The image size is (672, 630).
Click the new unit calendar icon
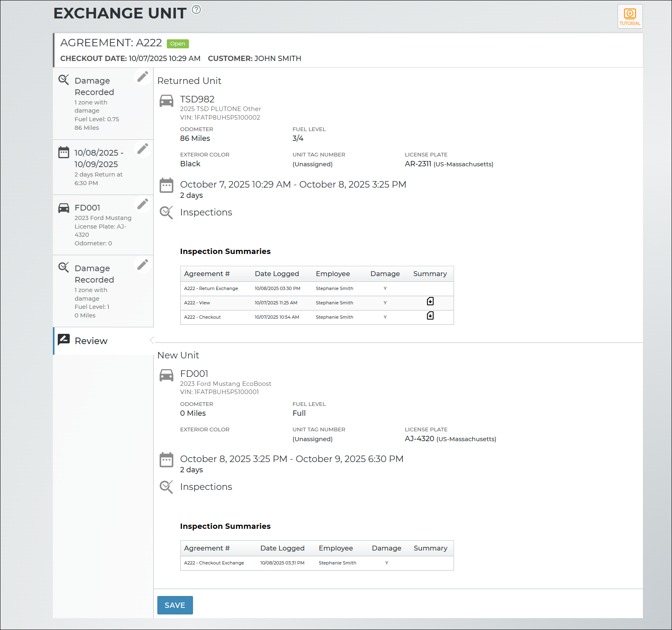click(x=166, y=460)
